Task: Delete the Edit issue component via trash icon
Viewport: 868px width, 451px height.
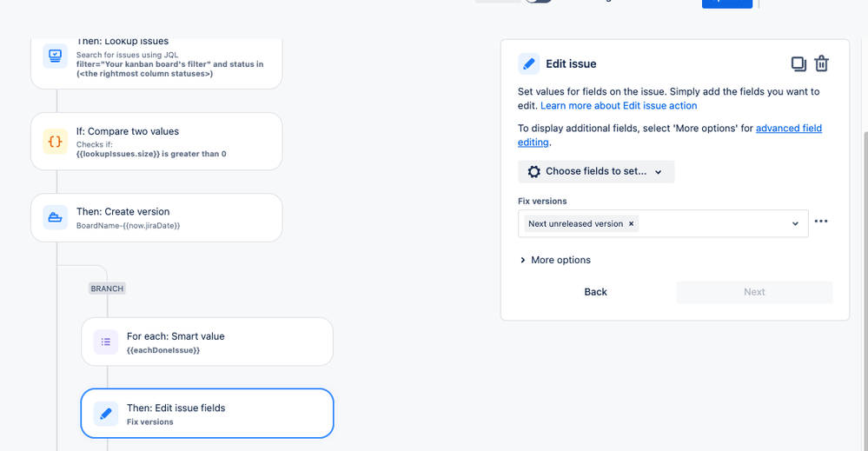Action: click(x=821, y=63)
